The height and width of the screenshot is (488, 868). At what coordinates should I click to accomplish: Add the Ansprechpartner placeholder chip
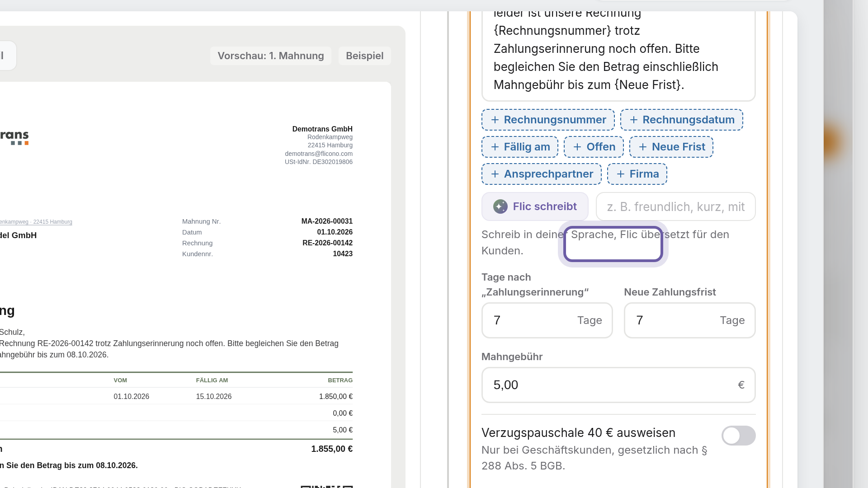[542, 174]
